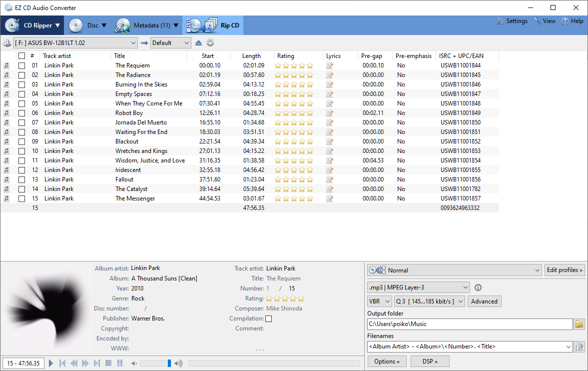Click the encoder info icon

pos(478,287)
